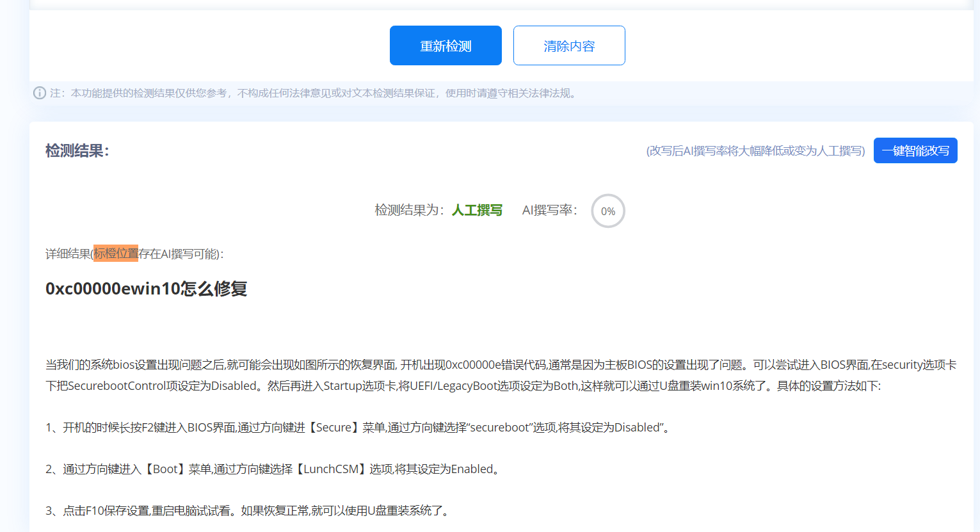This screenshot has height=532, width=980.
Task: Click the title 0xc00000ewin10怎么修复
Action: pos(147,289)
